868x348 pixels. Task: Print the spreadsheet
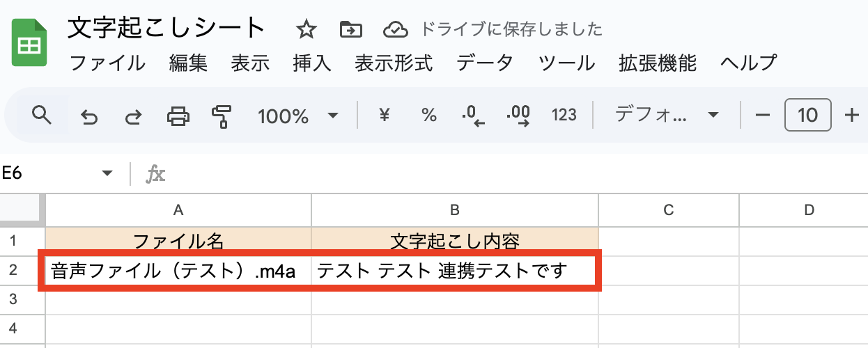pos(178,116)
